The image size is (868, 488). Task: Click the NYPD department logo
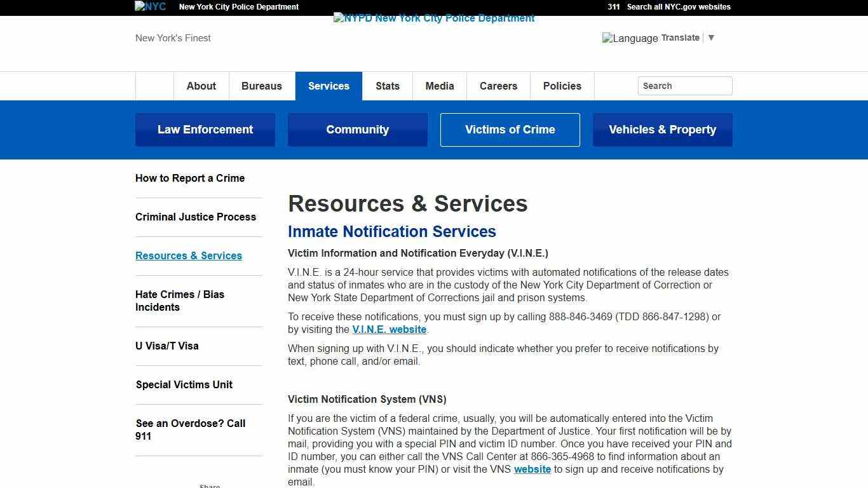point(433,18)
